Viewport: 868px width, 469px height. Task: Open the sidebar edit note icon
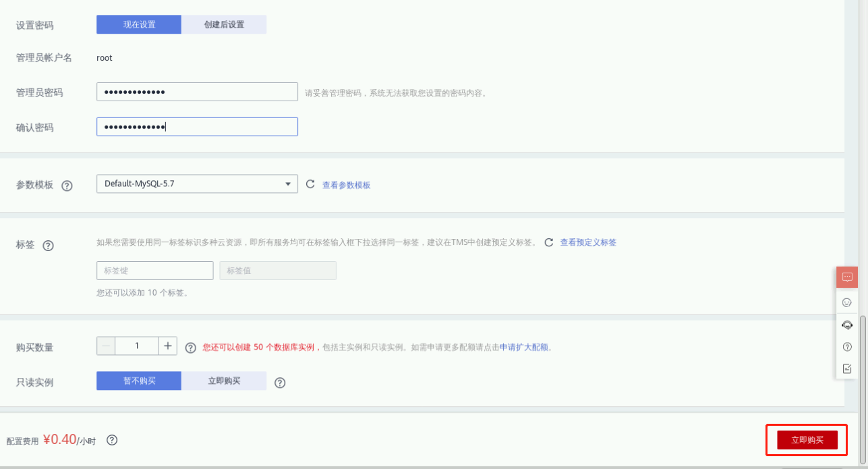pos(847,368)
